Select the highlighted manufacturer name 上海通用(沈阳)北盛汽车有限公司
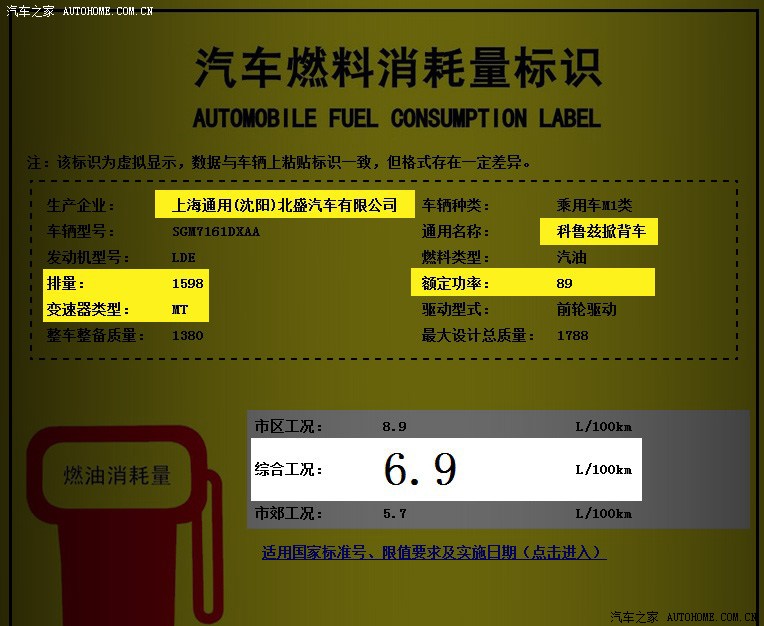Viewport: 764px width, 626px height. 285,205
